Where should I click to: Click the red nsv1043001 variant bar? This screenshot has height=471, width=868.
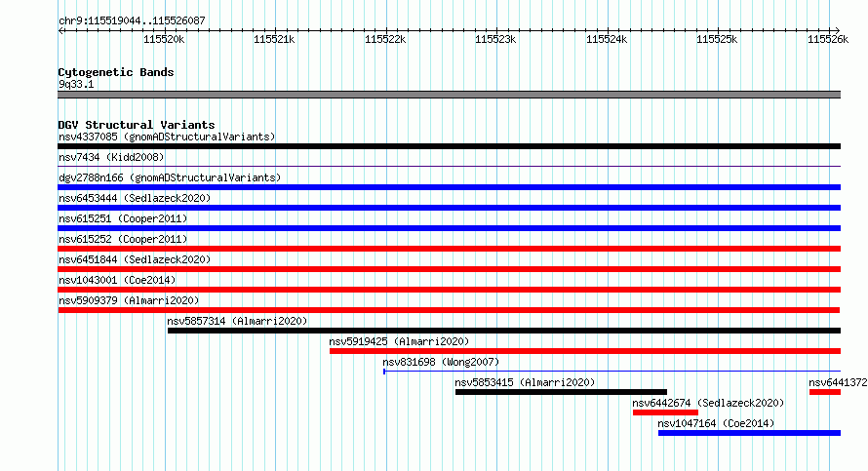(449, 290)
